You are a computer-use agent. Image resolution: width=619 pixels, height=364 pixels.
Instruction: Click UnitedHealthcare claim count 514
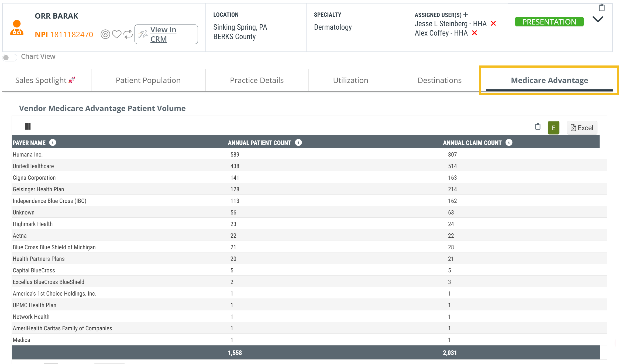[452, 166]
